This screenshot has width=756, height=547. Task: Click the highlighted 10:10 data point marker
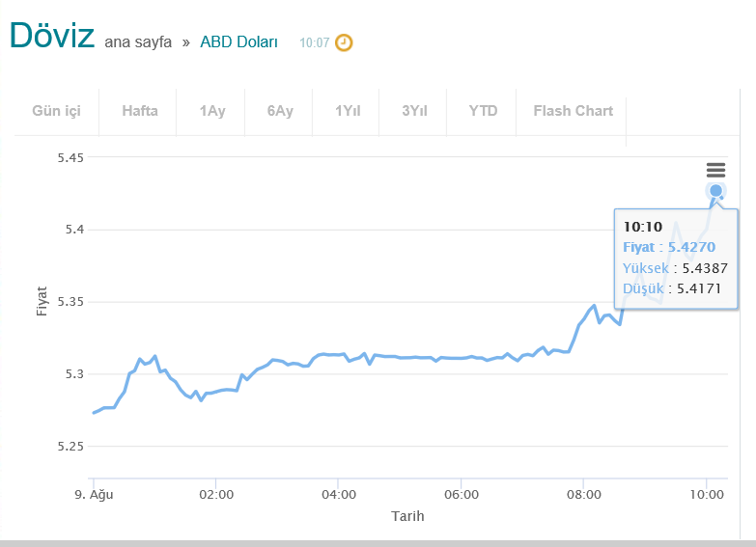(x=715, y=191)
